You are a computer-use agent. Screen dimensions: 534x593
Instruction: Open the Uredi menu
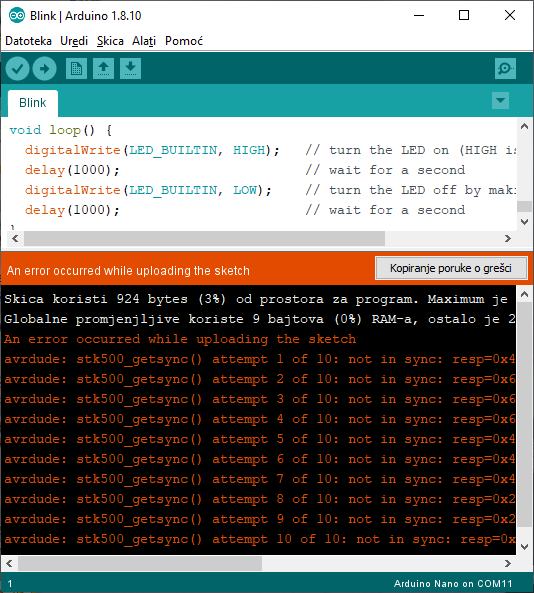(74, 41)
